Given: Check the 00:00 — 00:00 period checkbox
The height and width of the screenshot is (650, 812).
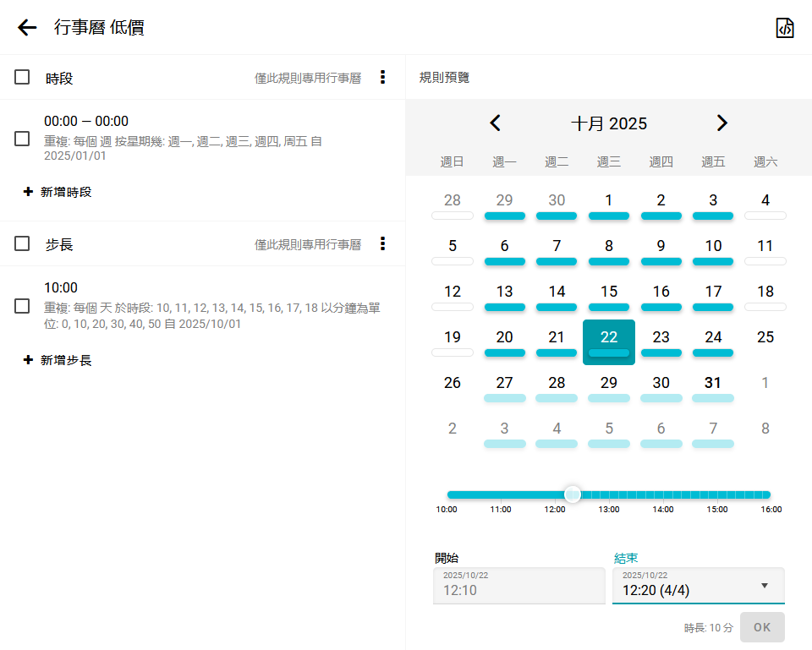Looking at the screenshot, I should coord(23,139).
